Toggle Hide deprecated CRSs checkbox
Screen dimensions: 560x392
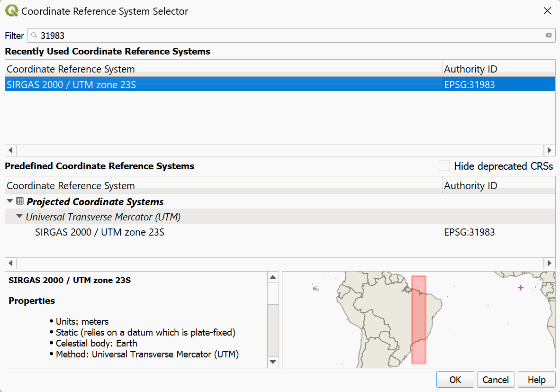444,166
